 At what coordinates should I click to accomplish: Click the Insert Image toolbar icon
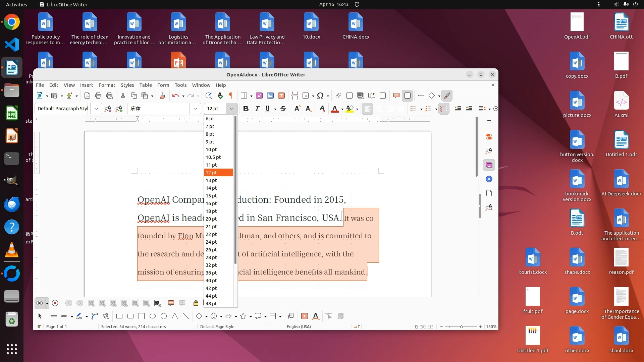(x=259, y=96)
